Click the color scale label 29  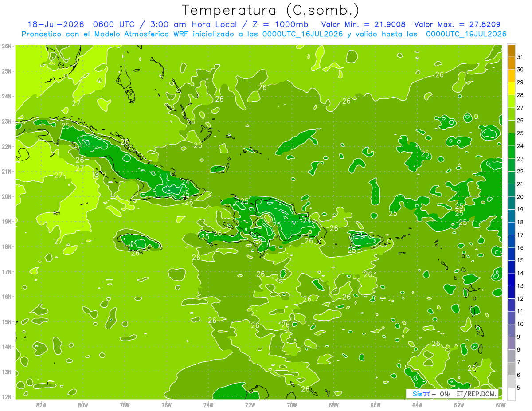tap(520, 82)
